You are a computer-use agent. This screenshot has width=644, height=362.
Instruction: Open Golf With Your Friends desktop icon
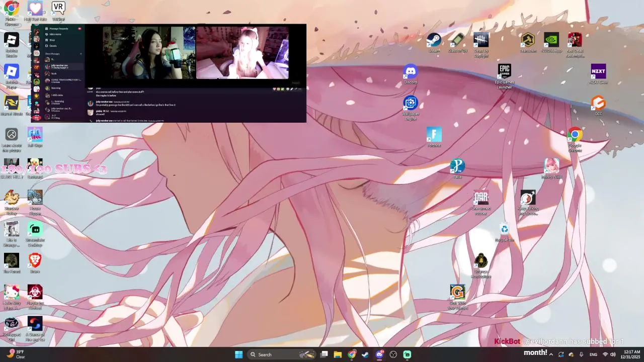[457, 298]
